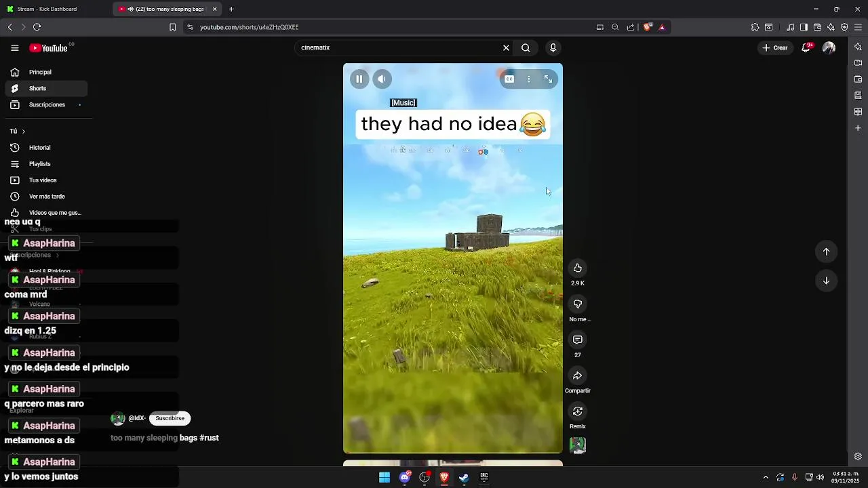Open Tus videos in the sidebar
Image resolution: width=868 pixels, height=488 pixels.
(x=46, y=180)
